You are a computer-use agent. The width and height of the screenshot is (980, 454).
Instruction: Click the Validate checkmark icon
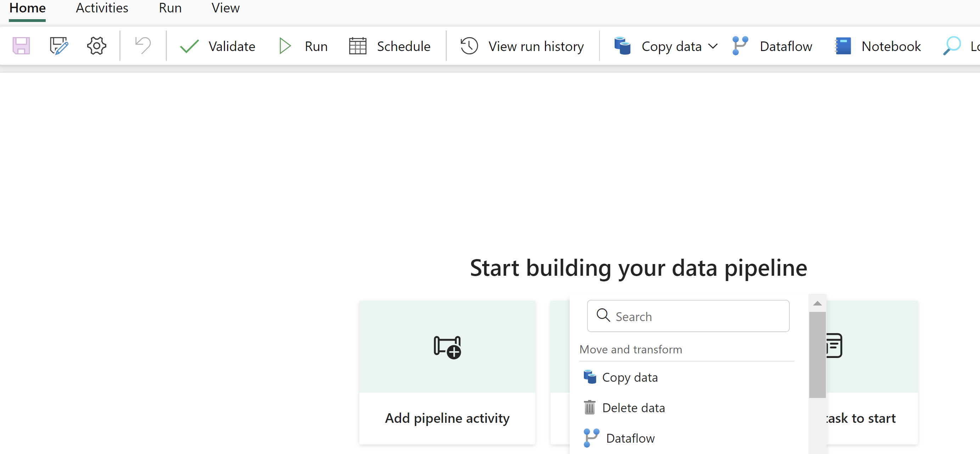tap(189, 46)
